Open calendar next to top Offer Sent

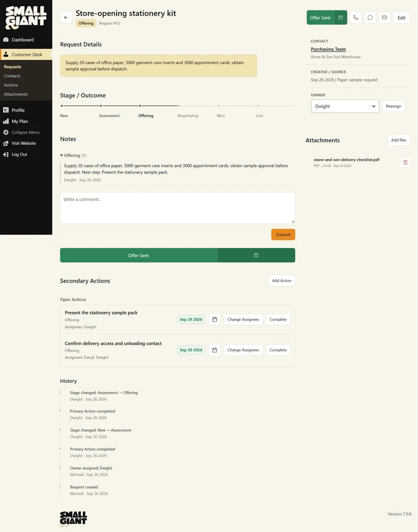340,18
